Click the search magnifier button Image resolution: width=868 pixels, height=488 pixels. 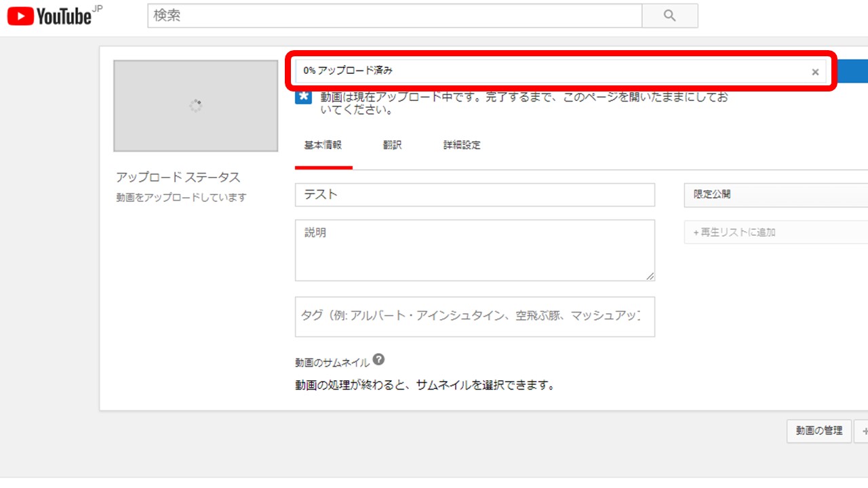coord(670,16)
